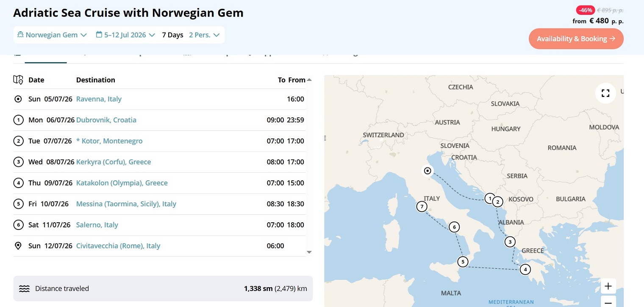Click the calendar icon beside the dates
The height and width of the screenshot is (307, 644).
tap(99, 35)
